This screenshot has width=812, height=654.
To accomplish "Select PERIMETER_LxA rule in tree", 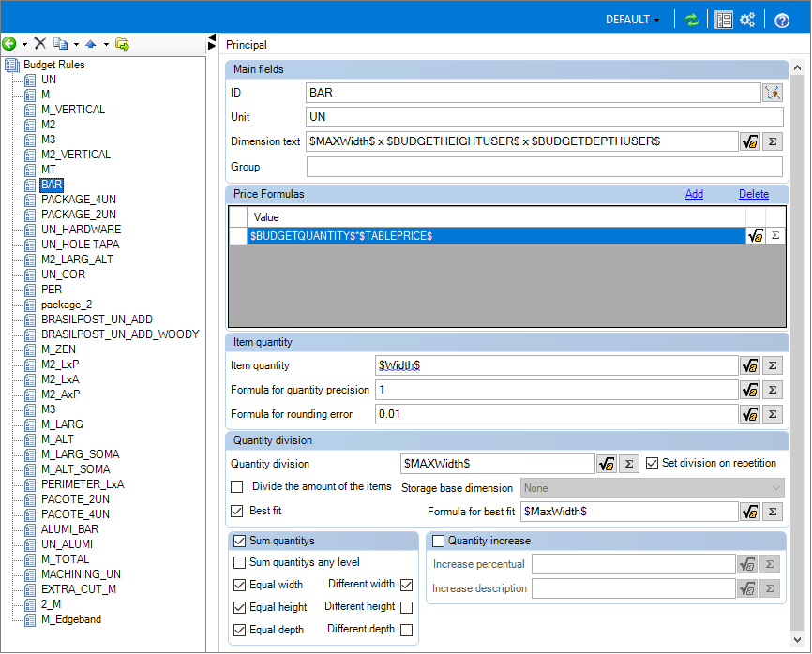I will pyautogui.click(x=83, y=484).
